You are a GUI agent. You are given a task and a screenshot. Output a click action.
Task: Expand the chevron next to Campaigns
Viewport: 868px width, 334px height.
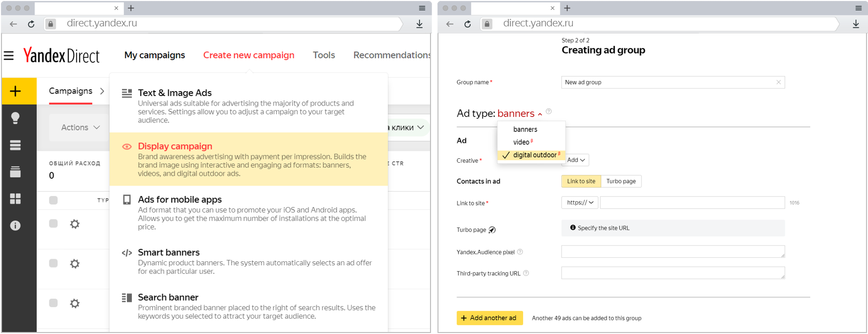click(102, 91)
